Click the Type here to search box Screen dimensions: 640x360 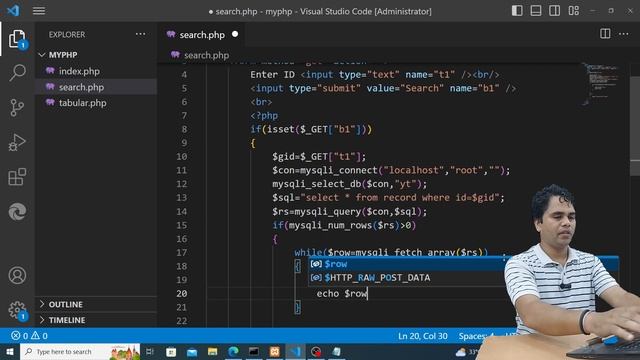tap(80, 351)
